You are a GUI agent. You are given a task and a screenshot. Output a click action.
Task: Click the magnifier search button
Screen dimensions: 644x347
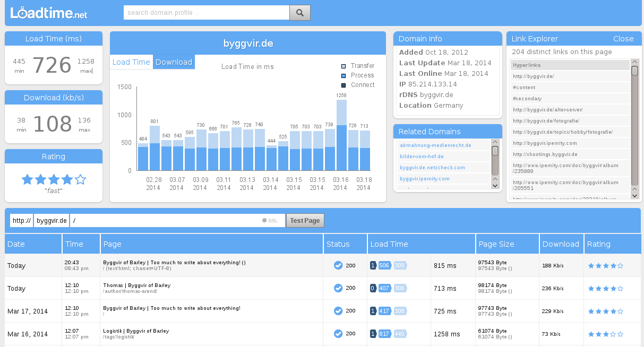(x=299, y=13)
